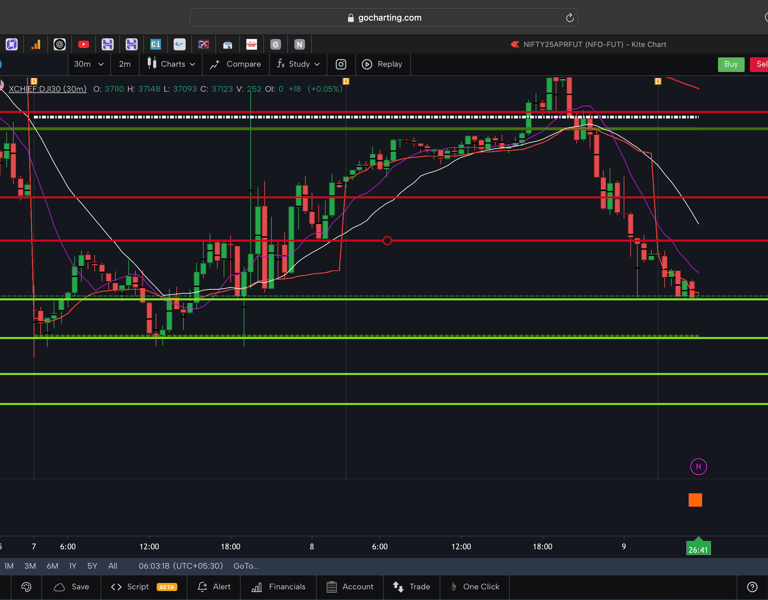Click the One Click label text
Screen dimensions: 768x600
coord(481,587)
